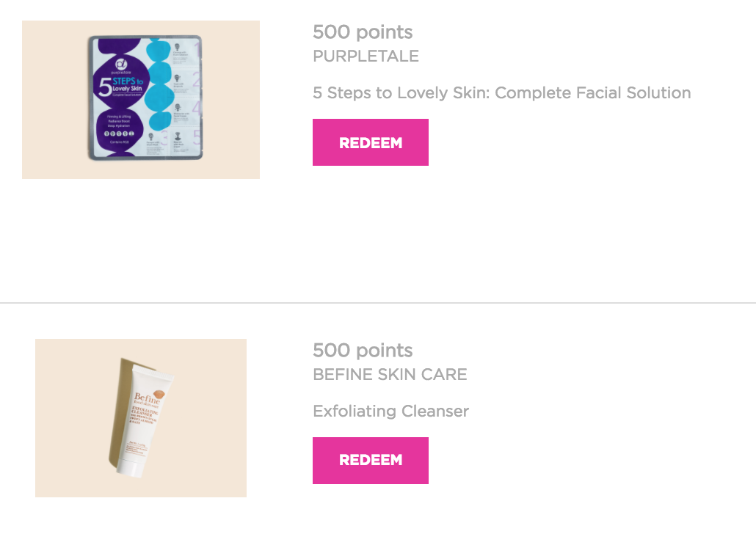Screen dimensions: 756x556
Task: Select the 500 points label above BEFINE
Action: tap(363, 351)
